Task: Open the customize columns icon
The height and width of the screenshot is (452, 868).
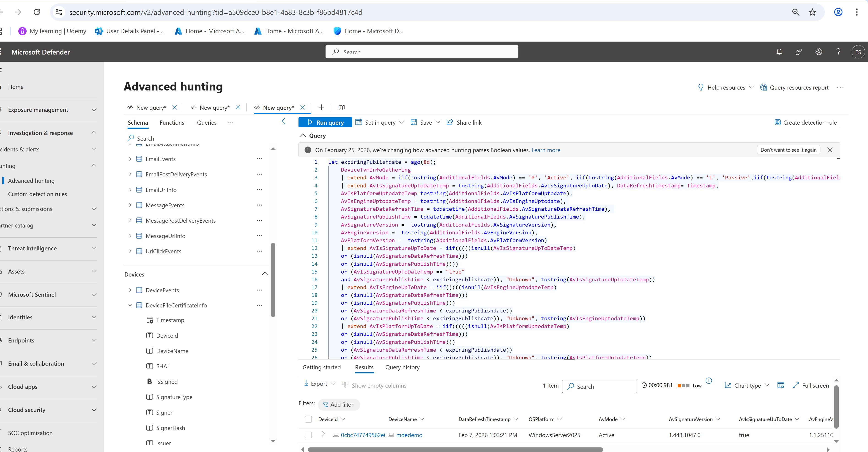Action: click(780, 385)
